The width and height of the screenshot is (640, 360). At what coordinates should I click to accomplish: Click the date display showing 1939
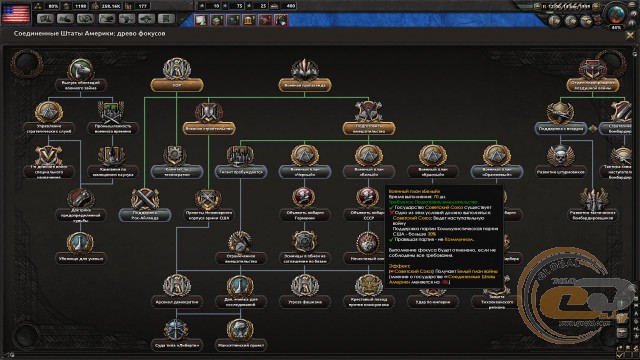567,6
